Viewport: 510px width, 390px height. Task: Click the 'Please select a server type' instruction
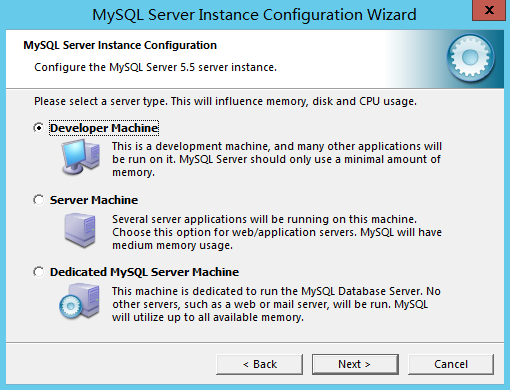(225, 101)
